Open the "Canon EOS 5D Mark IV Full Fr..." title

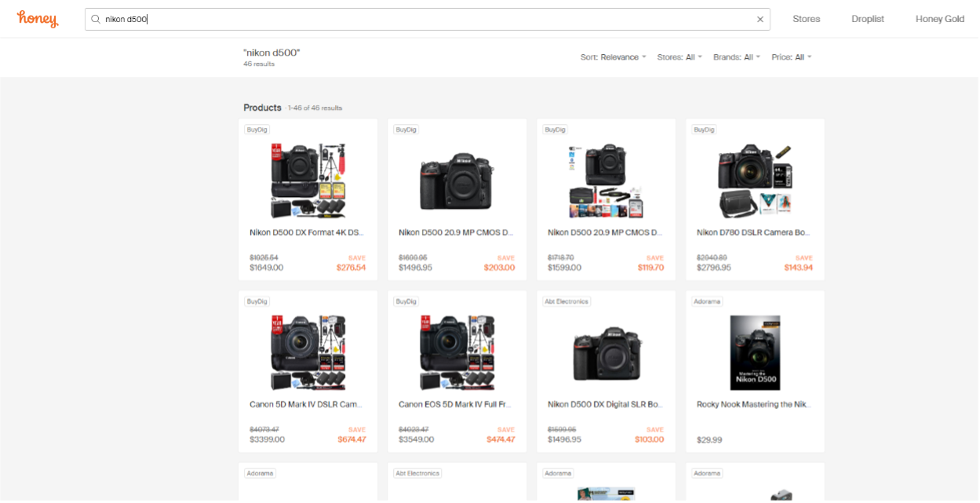point(455,404)
